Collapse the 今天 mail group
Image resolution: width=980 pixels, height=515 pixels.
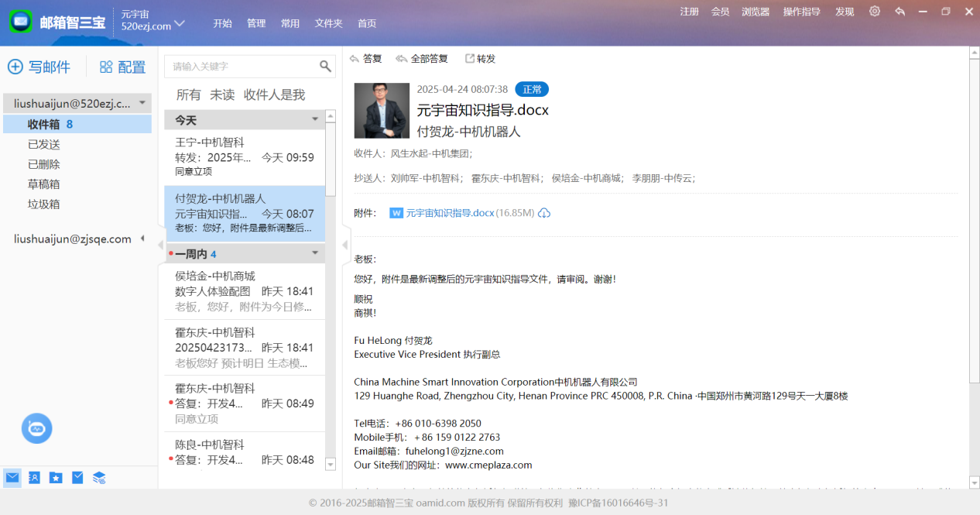315,120
